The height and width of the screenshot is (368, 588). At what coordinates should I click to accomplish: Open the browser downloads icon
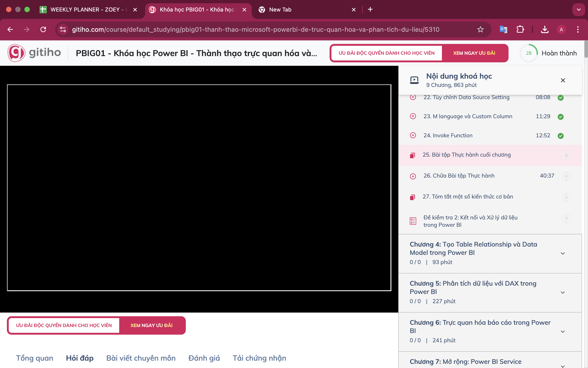[545, 29]
